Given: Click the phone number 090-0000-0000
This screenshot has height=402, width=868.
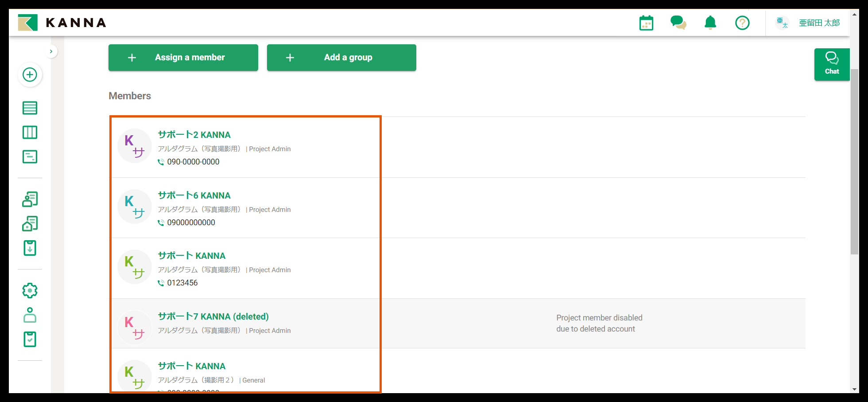Looking at the screenshot, I should (x=193, y=162).
